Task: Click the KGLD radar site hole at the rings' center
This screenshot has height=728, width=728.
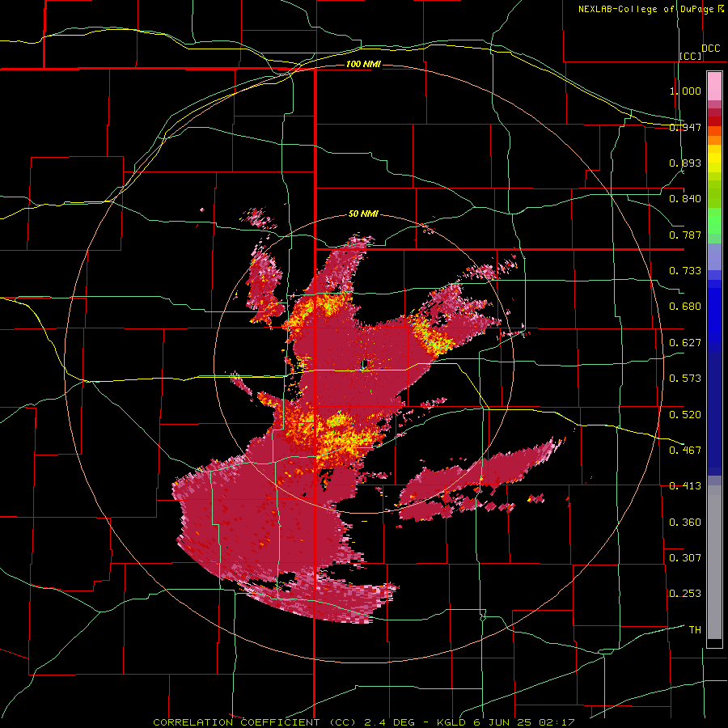Action: pyautogui.click(x=365, y=363)
